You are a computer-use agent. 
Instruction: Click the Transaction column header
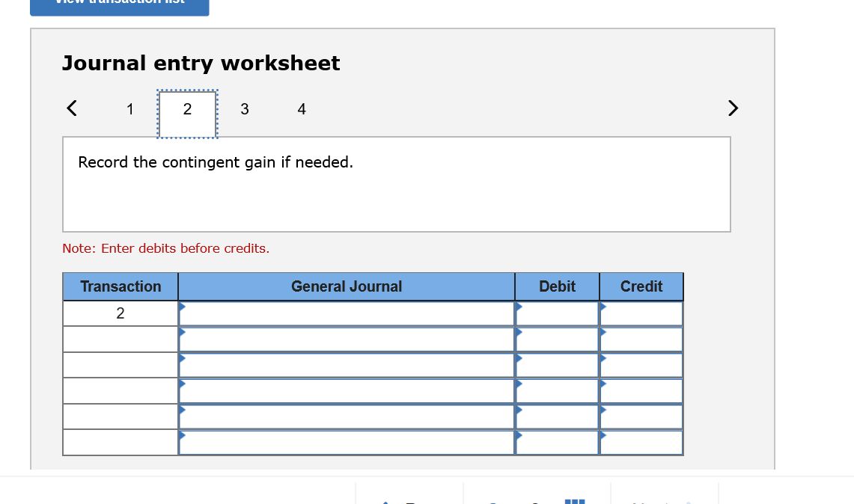(121, 287)
